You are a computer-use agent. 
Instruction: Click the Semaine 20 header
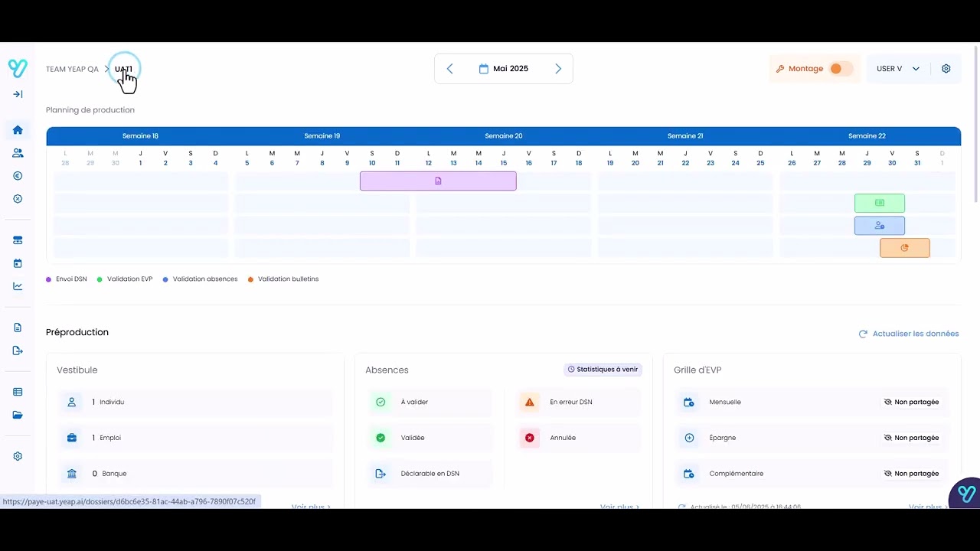503,136
